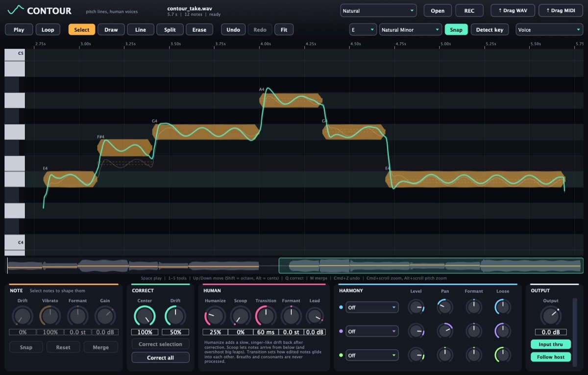The width and height of the screenshot is (588, 375).
Task: Click the blue harmony voice Pan knob
Action: click(x=445, y=307)
